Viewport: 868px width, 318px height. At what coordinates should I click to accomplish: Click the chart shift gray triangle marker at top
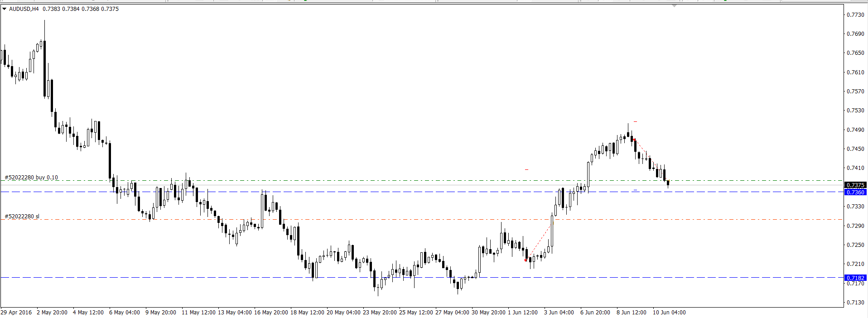pyautogui.click(x=675, y=6)
